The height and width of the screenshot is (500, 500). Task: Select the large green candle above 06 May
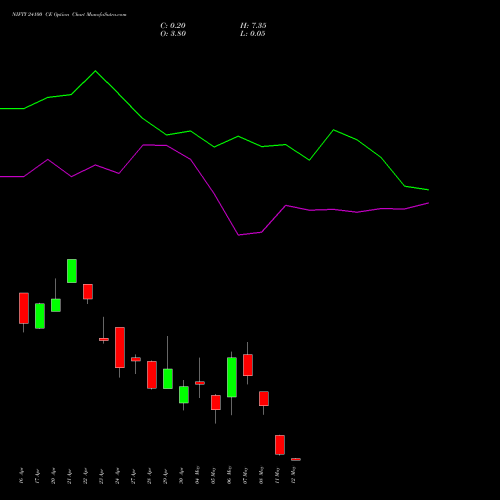coord(232,377)
